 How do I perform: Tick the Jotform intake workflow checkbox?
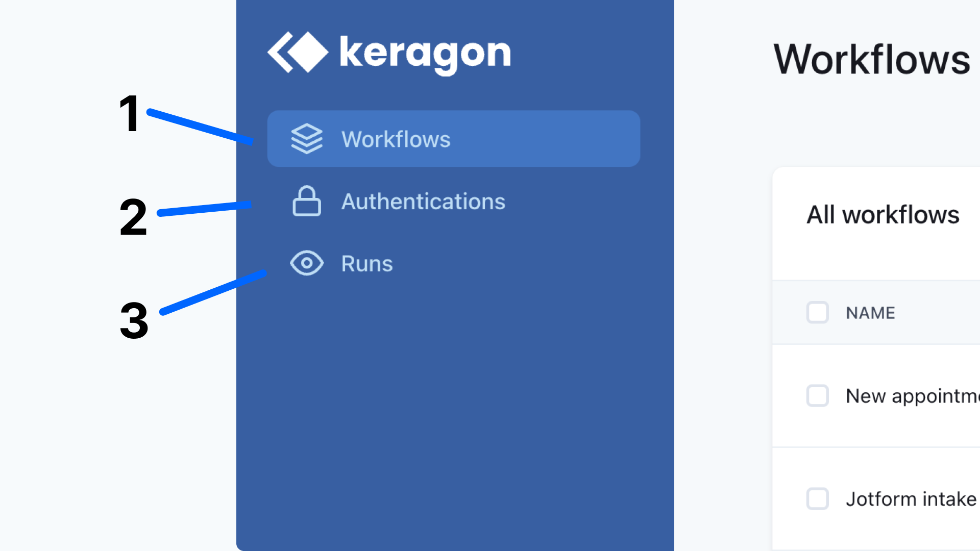tap(818, 499)
